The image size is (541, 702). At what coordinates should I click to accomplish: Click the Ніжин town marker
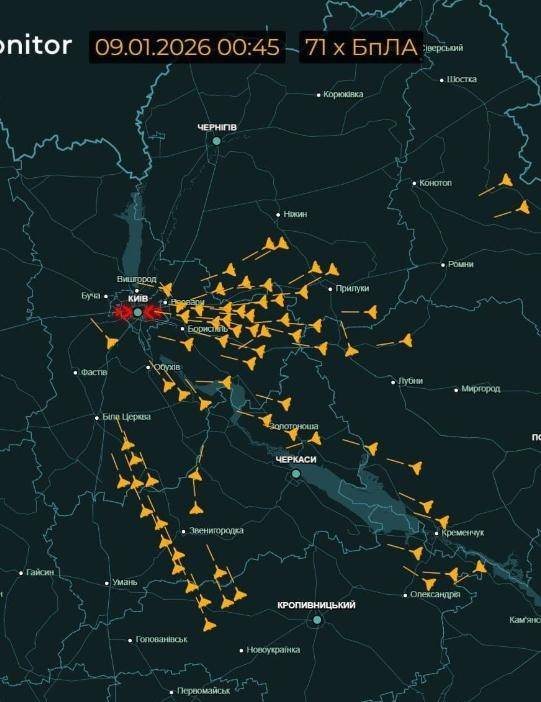click(278, 215)
